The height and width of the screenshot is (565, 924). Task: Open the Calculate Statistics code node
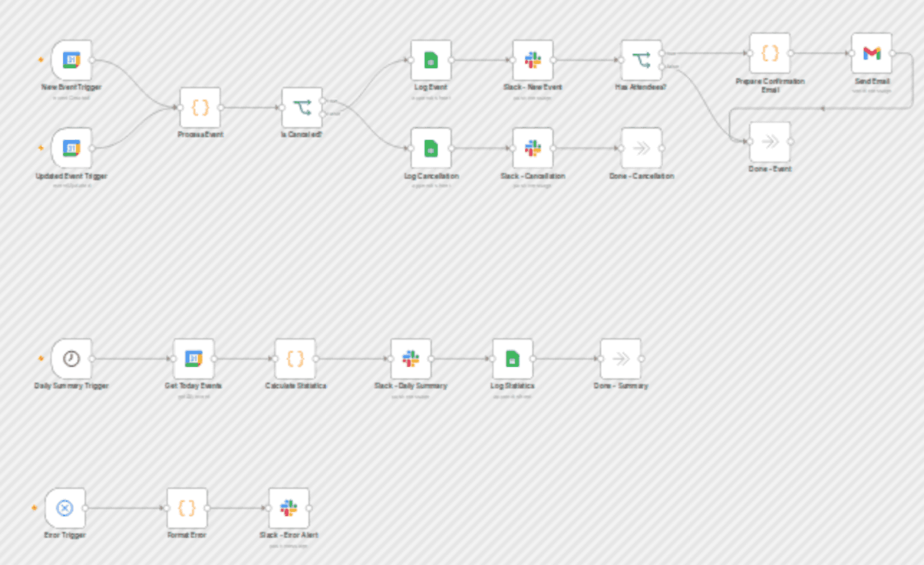click(x=296, y=358)
